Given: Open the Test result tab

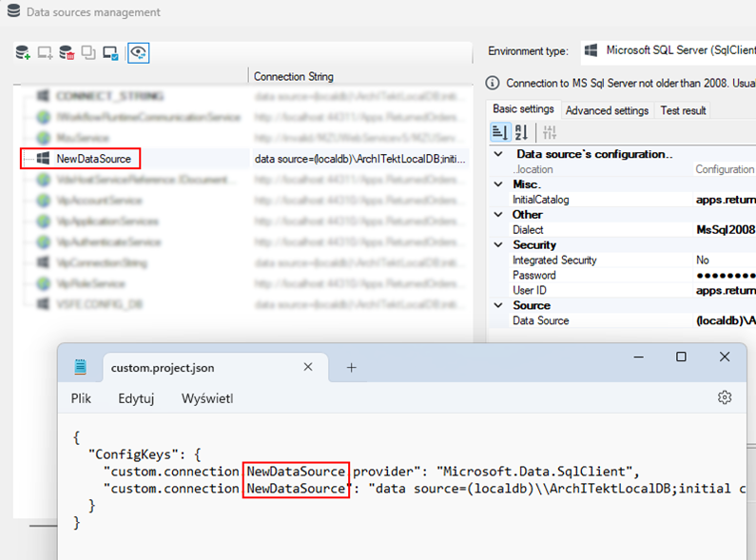Looking at the screenshot, I should [683, 110].
